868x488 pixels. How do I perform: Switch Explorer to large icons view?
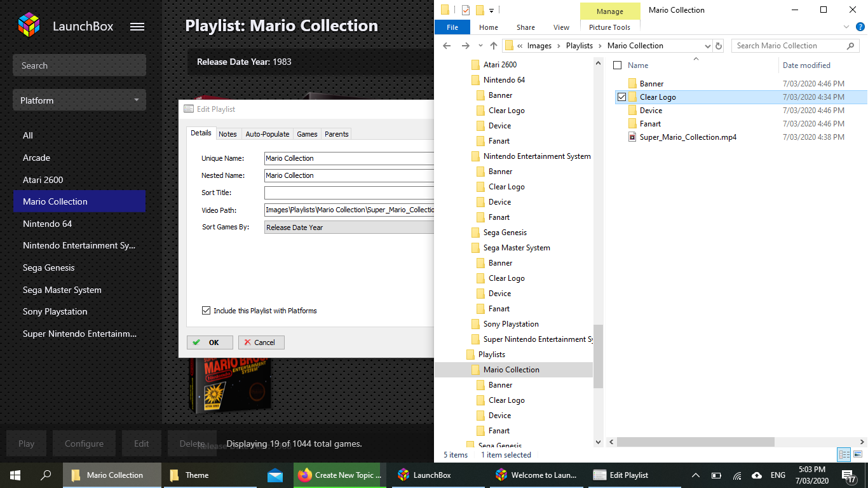(x=858, y=454)
